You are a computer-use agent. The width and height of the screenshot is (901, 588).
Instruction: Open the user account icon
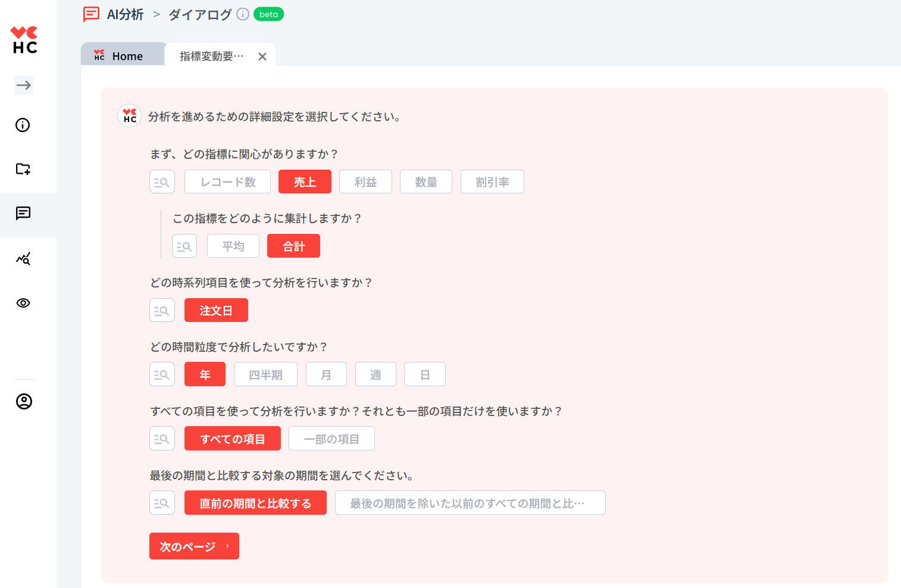(24, 401)
